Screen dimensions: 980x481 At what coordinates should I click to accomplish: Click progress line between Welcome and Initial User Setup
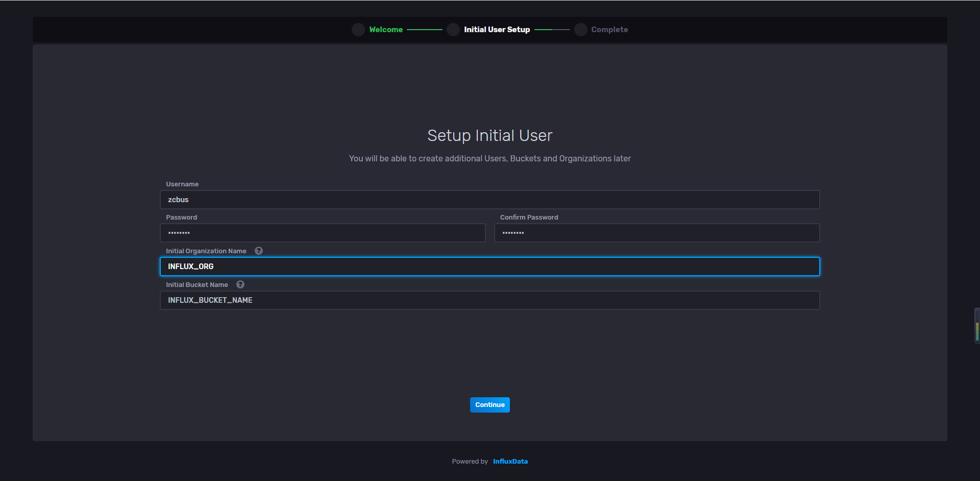(x=425, y=30)
